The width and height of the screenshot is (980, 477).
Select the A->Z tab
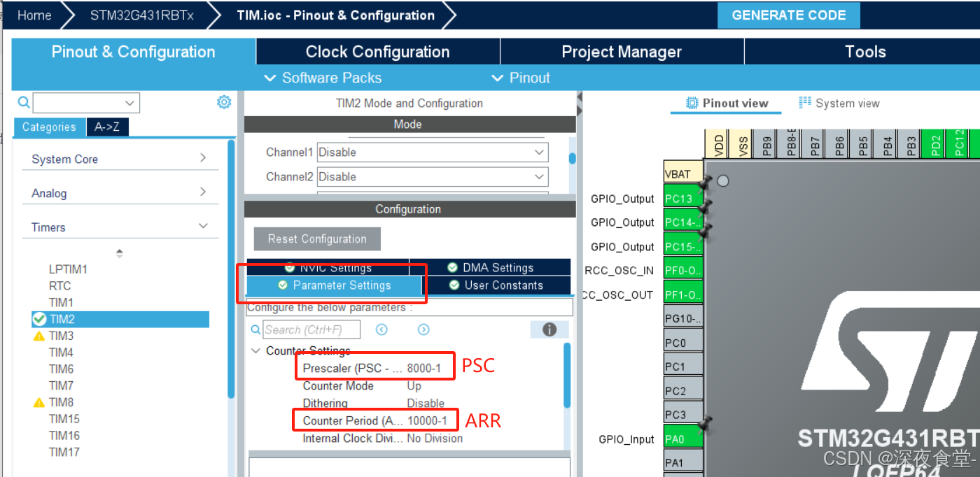108,127
